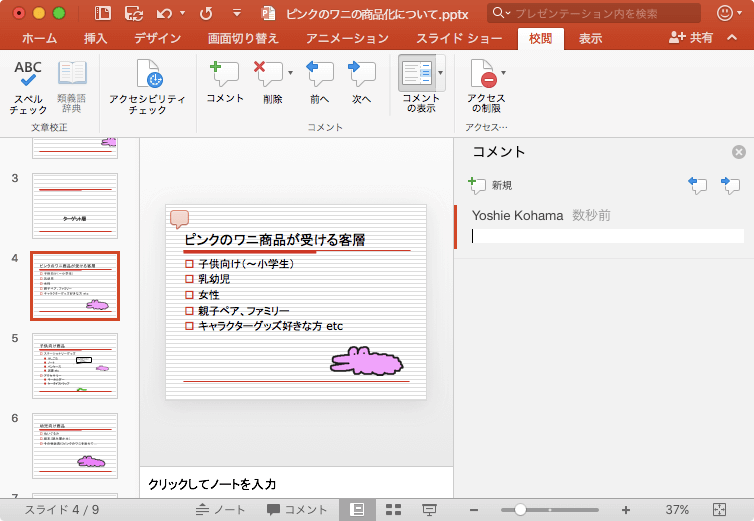Click the zoom in plus button

coord(626,509)
